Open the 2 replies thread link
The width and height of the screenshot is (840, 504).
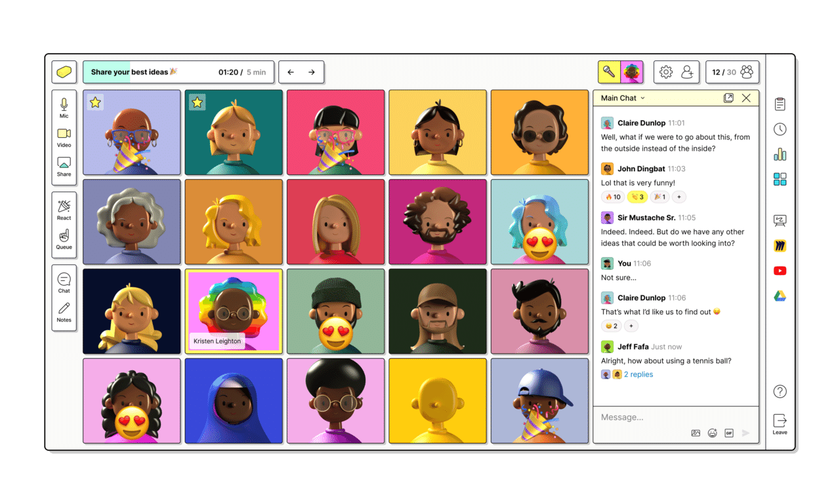pos(638,375)
